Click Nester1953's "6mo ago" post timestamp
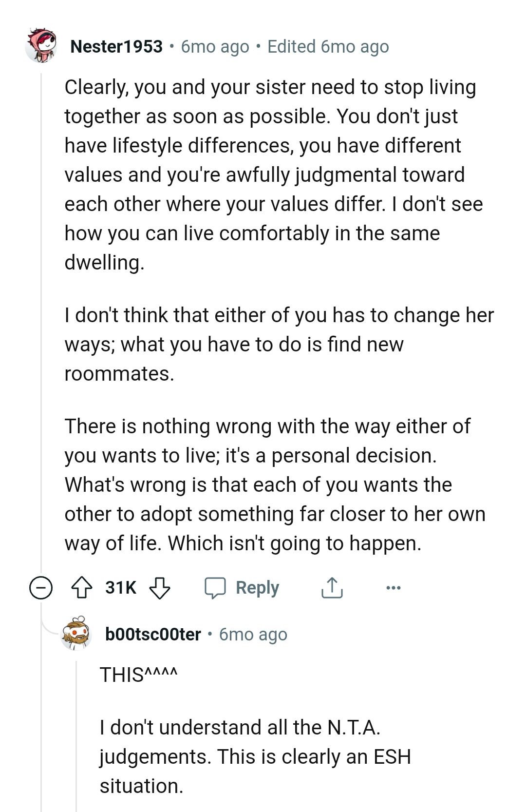Viewport: 526px width, 812px height. 215,47
